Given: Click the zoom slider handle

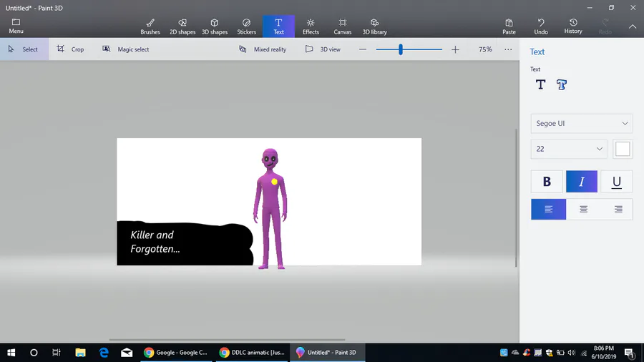Looking at the screenshot, I should (401, 49).
